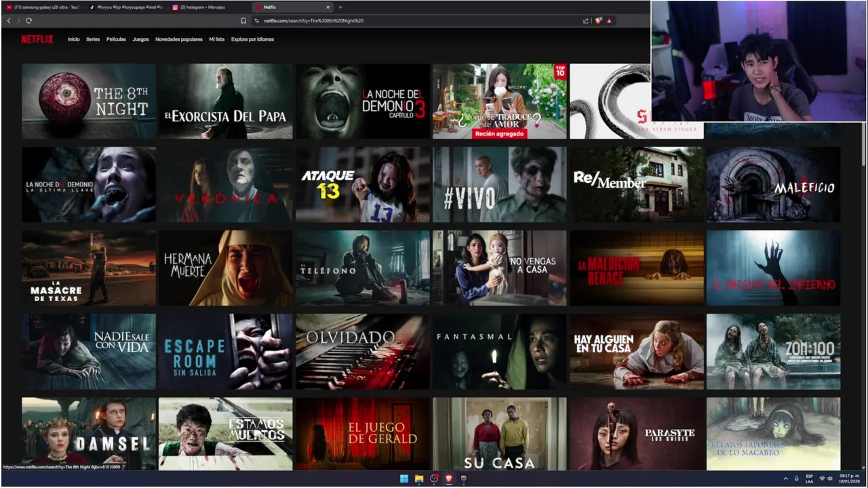Click the browser forward arrow
The image size is (868, 488).
[x=18, y=21]
